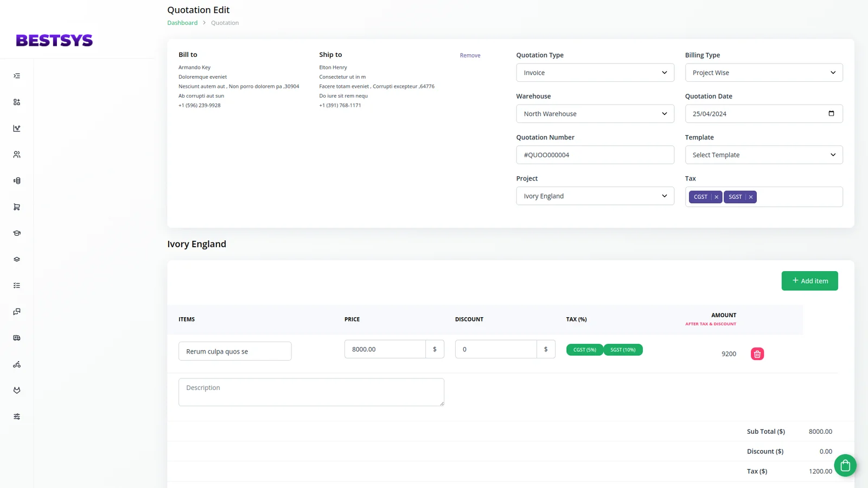
Task: Open the dashboard grid icon in sidebar
Action: [x=17, y=102]
